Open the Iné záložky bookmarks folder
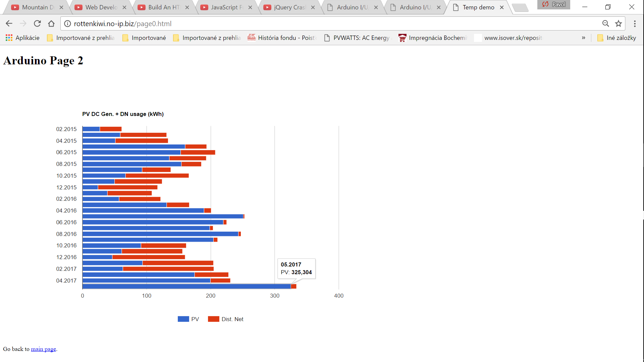The width and height of the screenshot is (644, 362). (616, 38)
